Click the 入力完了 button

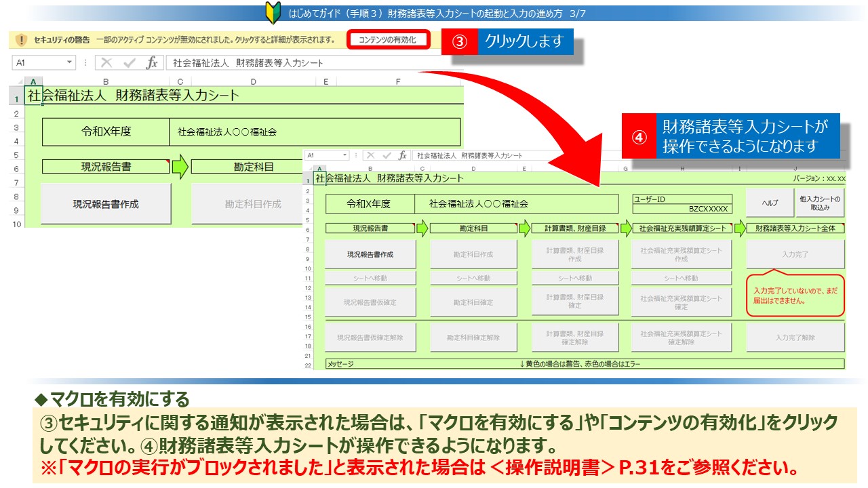pos(795,255)
